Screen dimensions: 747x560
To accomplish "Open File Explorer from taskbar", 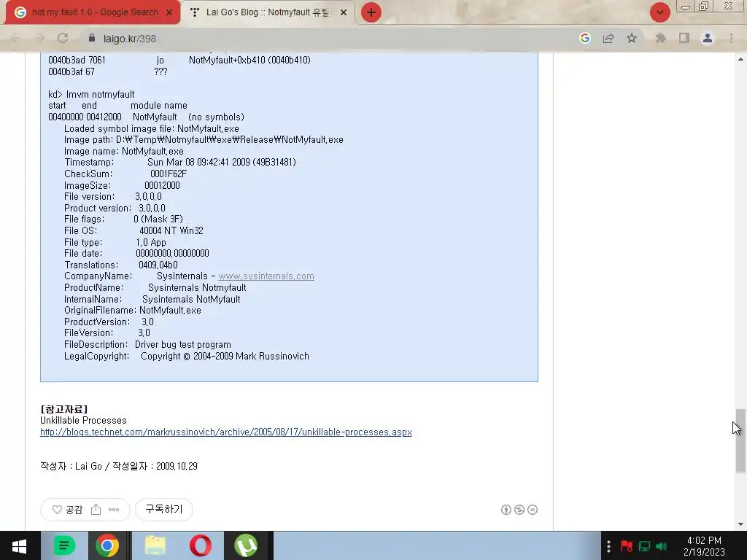I will [x=155, y=545].
